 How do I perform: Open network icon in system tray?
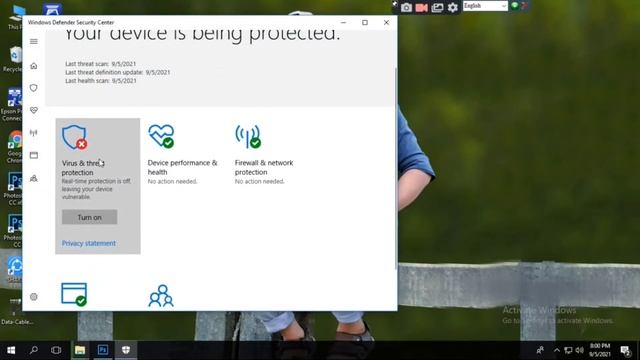coord(568,350)
